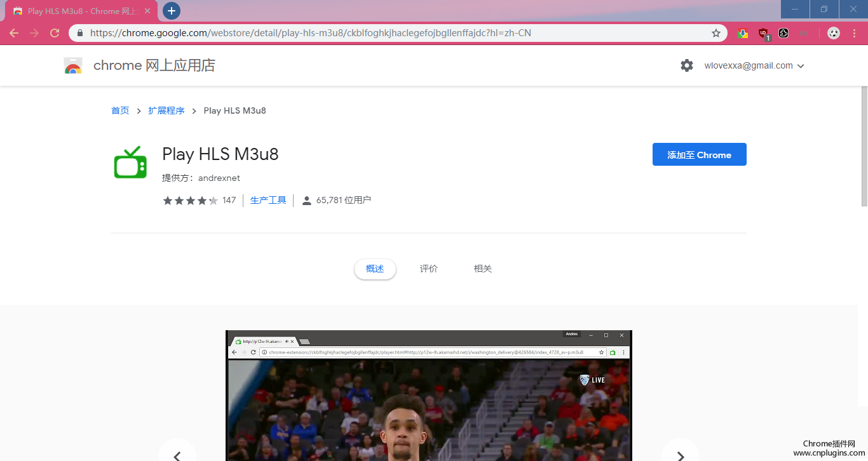Go to 首页 breadcrumb link
Viewport: 868px width, 461px height.
120,110
